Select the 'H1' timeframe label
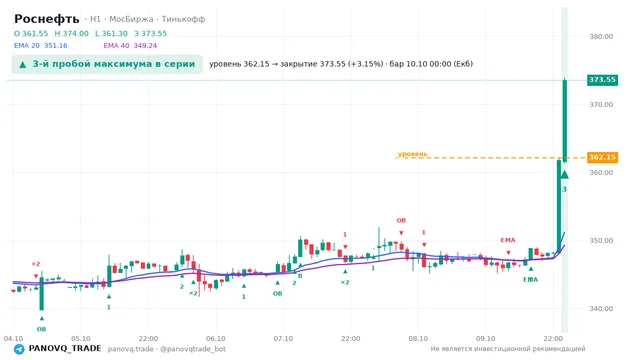640x360 pixels. point(95,19)
